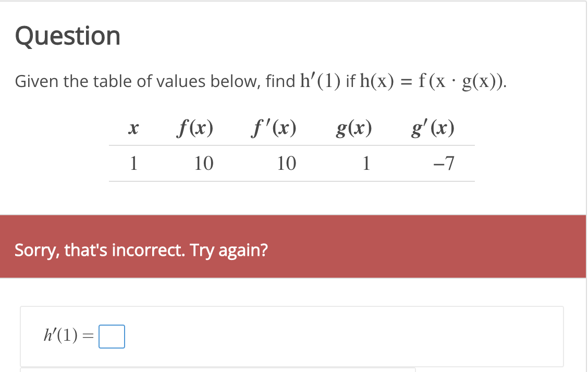Select the x column header in the table

click(133, 128)
